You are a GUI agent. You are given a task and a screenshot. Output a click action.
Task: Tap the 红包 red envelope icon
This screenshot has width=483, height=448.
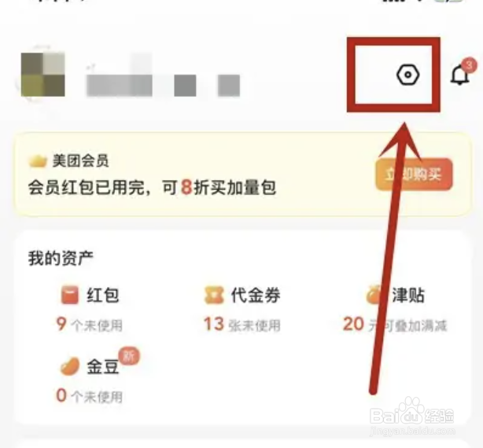pyautogui.click(x=69, y=295)
